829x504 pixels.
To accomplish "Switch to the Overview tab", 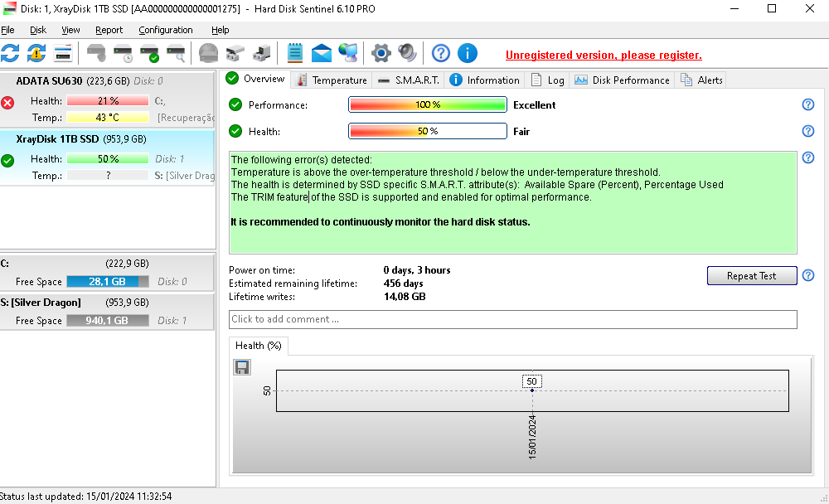I will [x=255, y=79].
